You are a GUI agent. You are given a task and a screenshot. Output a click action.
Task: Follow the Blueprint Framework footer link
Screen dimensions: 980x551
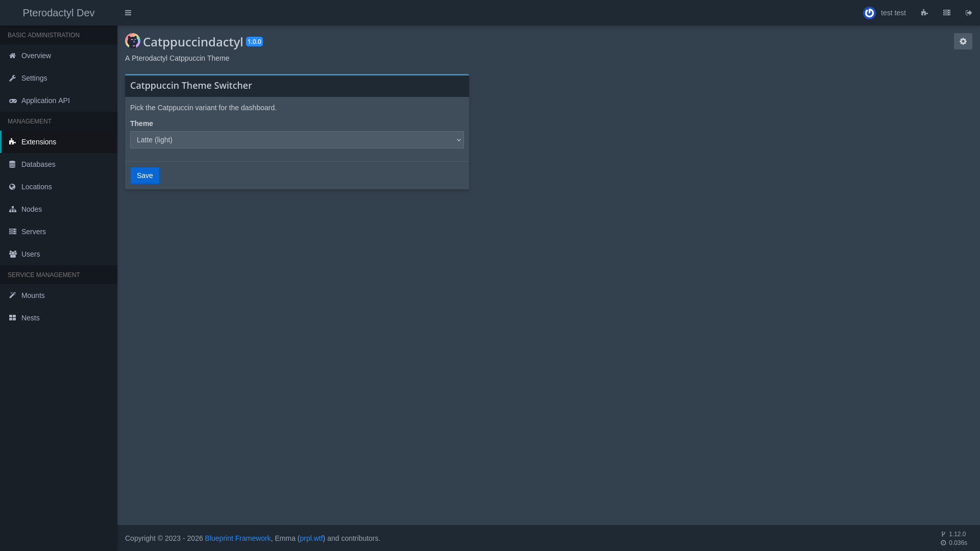(238, 538)
